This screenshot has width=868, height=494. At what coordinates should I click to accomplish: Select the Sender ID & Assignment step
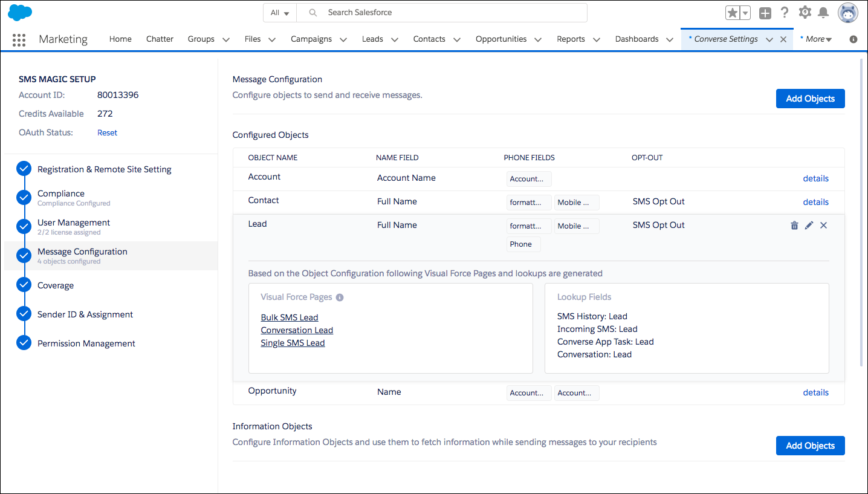85,314
